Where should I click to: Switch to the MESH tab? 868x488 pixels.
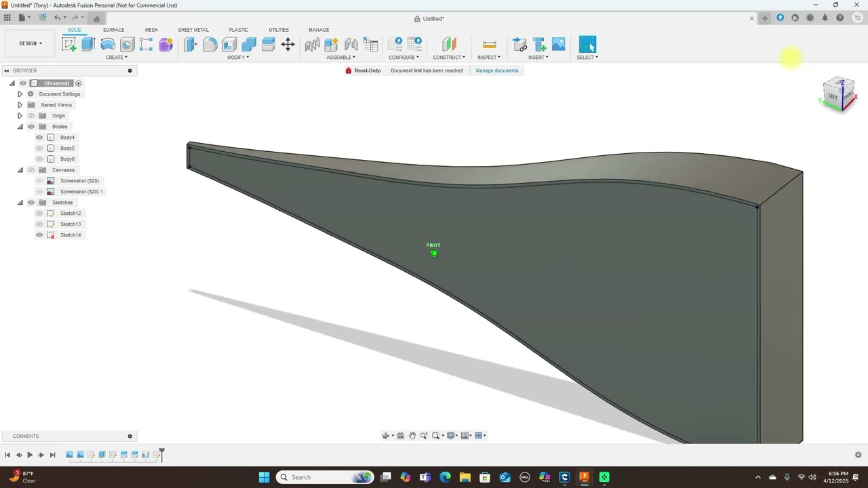pyautogui.click(x=151, y=30)
